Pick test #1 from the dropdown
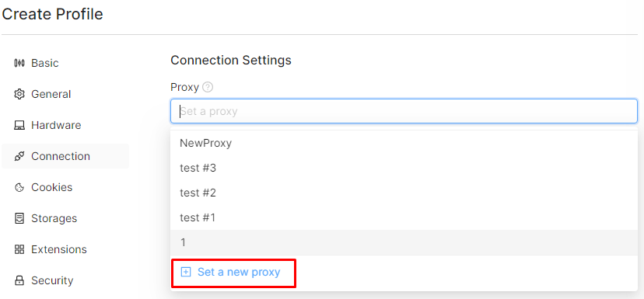This screenshot has height=299, width=644. (404, 217)
